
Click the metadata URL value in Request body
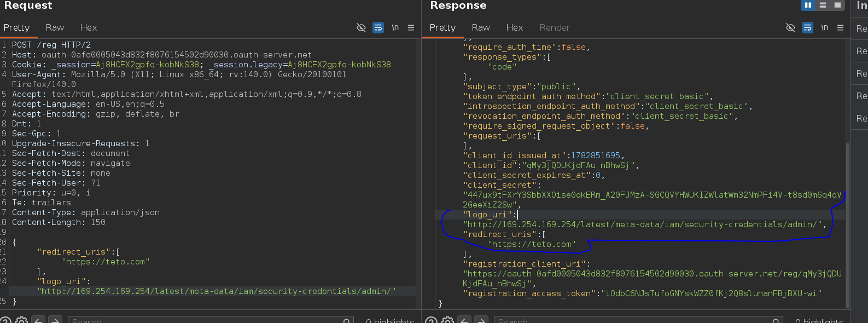216,291
